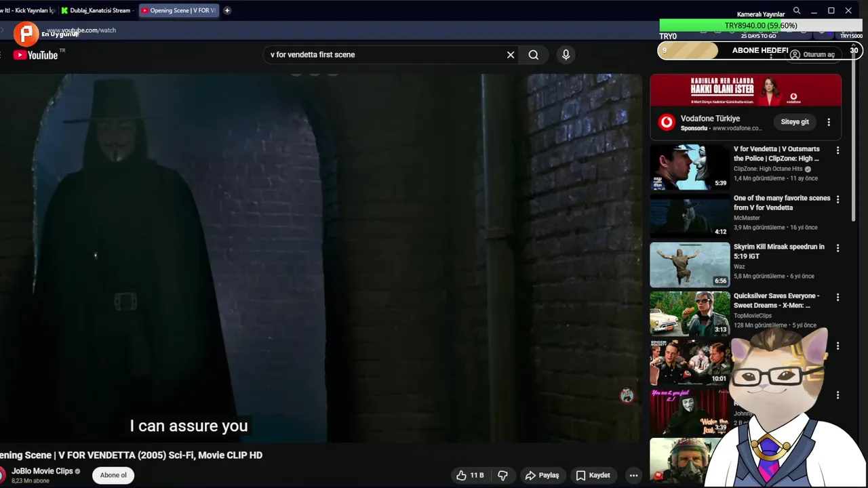Click the 'Kameralı Yayınlar' label
The height and width of the screenshot is (488, 868).
tap(761, 14)
